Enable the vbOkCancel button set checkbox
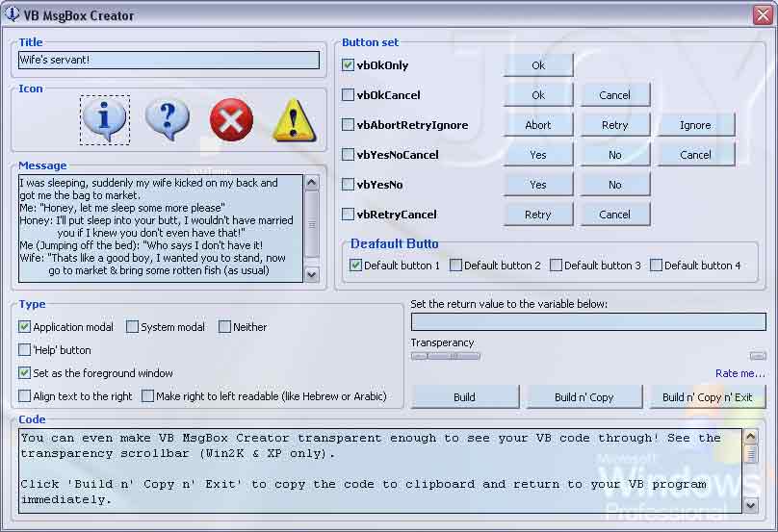Viewport: 778px width, 532px height. (x=349, y=95)
